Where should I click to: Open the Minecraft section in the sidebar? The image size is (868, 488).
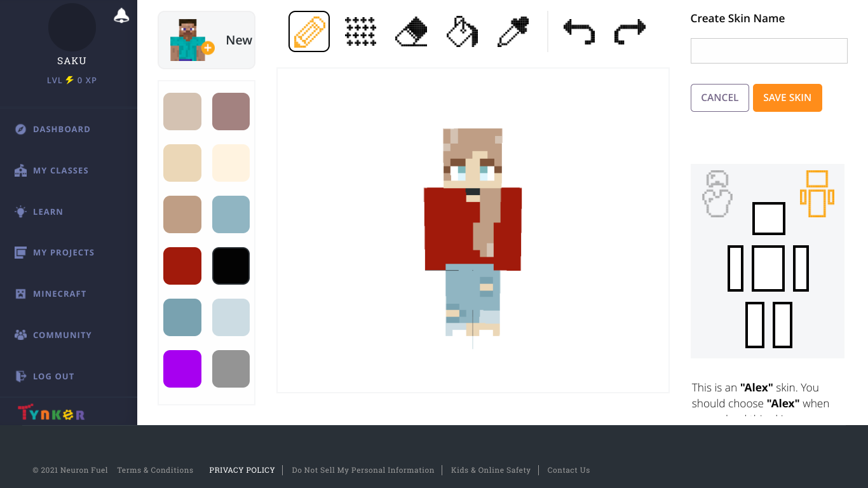(60, 294)
